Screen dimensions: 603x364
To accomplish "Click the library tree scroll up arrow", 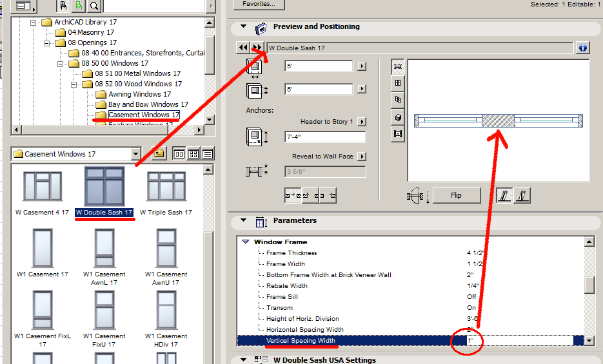I will pyautogui.click(x=209, y=23).
